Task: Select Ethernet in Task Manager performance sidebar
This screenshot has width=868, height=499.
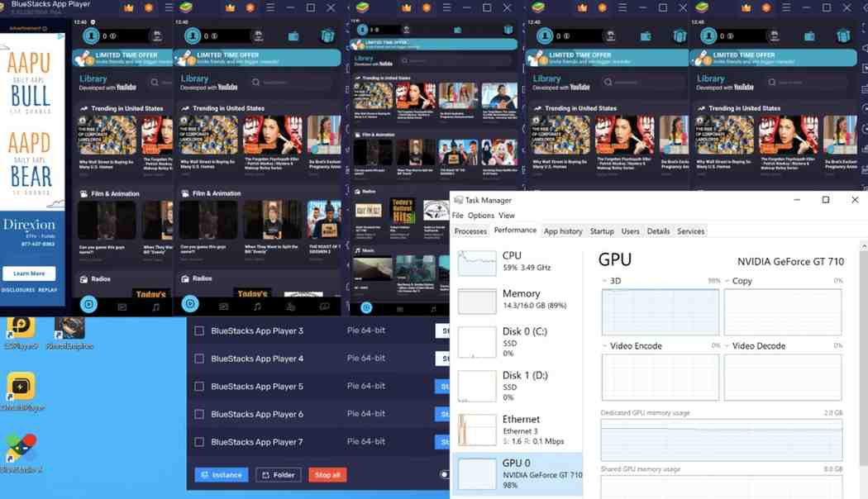Action: (x=517, y=430)
